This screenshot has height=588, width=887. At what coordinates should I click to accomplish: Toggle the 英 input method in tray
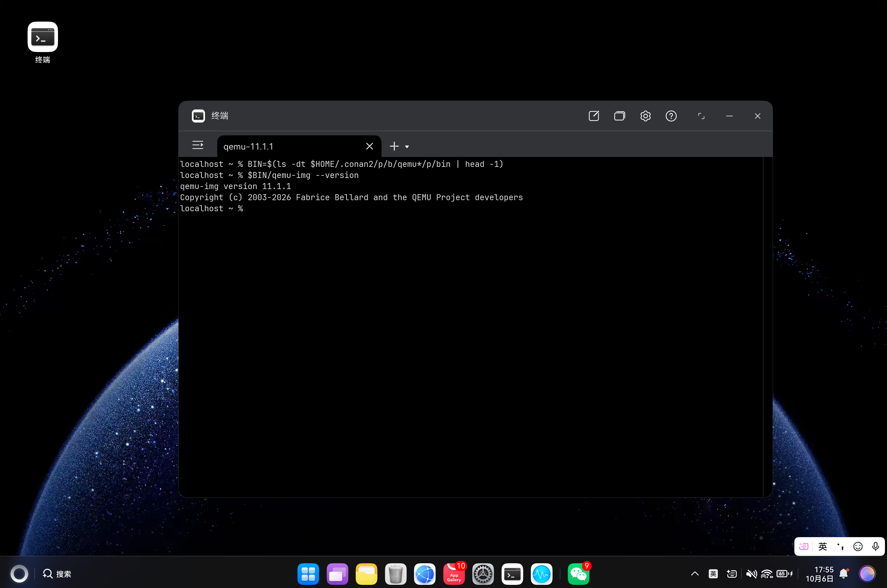[713, 574]
